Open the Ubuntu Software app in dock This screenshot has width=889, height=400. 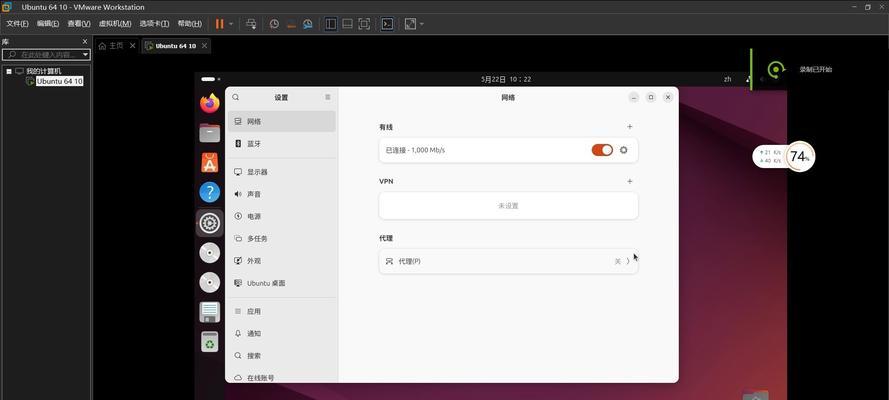pyautogui.click(x=209, y=162)
